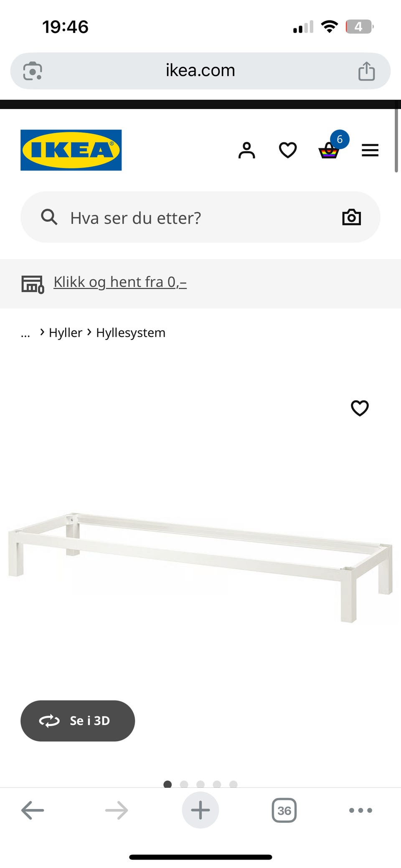Open 'Klikk og hent fra 0,–' link
The height and width of the screenshot is (868, 401).
pyautogui.click(x=120, y=282)
